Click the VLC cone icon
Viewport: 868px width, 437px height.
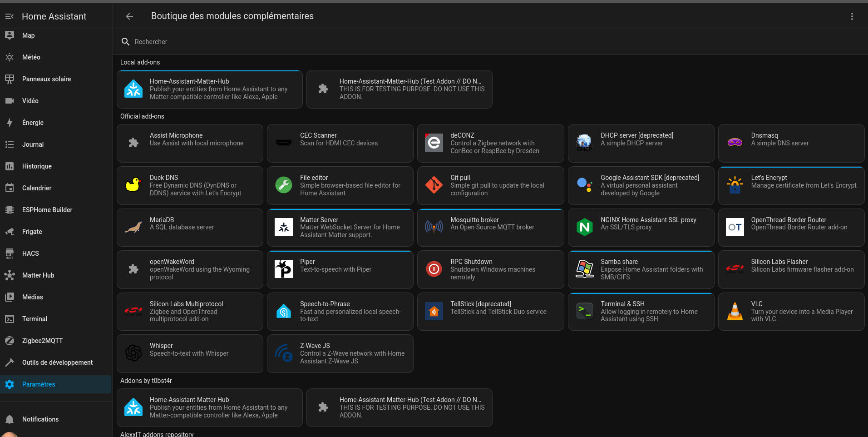coord(735,311)
